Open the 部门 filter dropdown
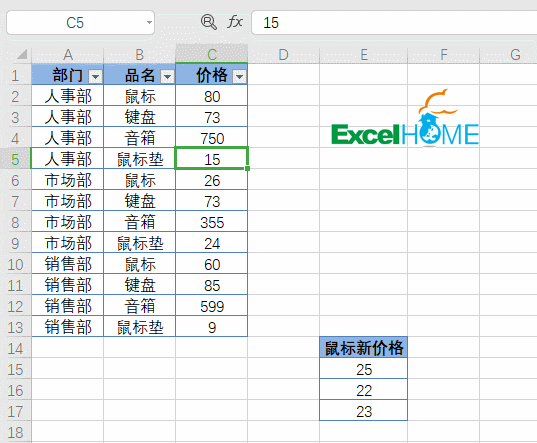The image size is (537, 443). (x=95, y=76)
